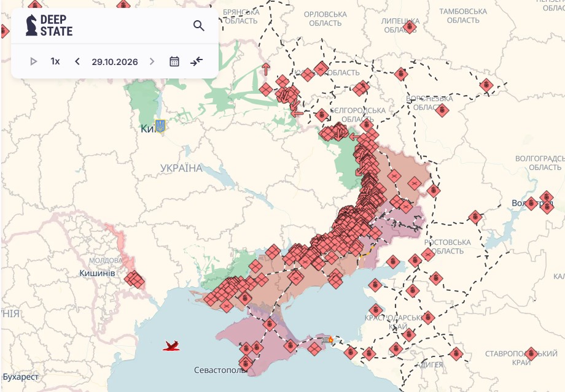The width and height of the screenshot is (565, 392).
Task: Go to previous date with left chevron
Action: coord(77,61)
